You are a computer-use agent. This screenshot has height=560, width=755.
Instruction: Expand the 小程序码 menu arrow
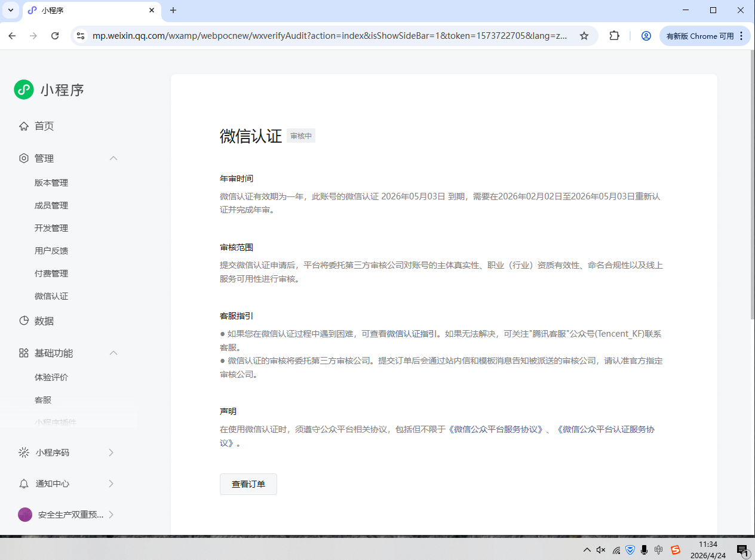111,453
